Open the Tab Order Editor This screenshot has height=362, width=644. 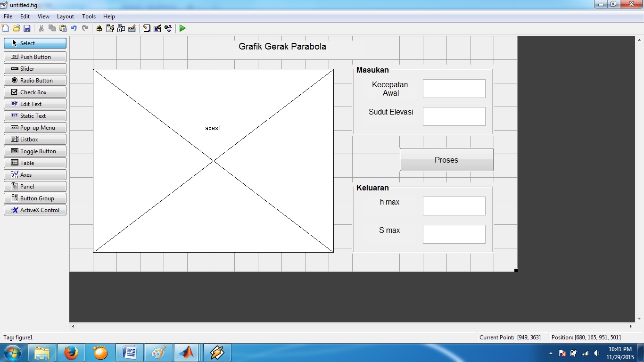(121, 28)
